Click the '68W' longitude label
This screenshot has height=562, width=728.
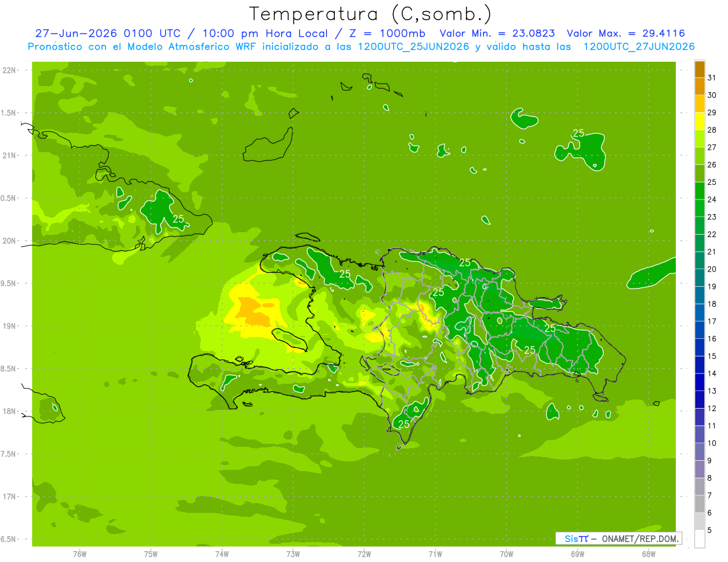coord(649,554)
